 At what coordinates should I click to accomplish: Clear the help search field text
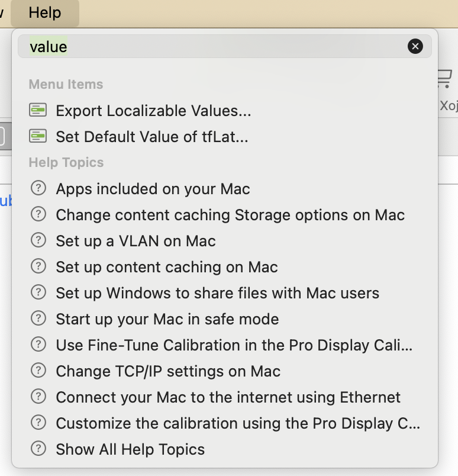coord(415,46)
